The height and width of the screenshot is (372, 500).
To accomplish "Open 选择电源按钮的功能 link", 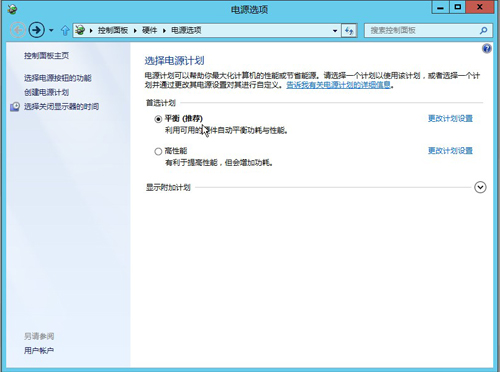I will 58,78.
